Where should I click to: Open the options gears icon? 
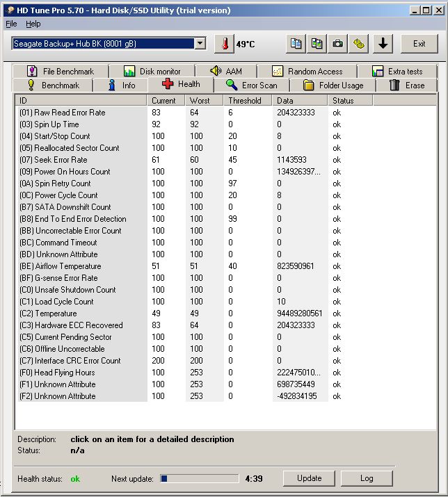click(x=358, y=44)
